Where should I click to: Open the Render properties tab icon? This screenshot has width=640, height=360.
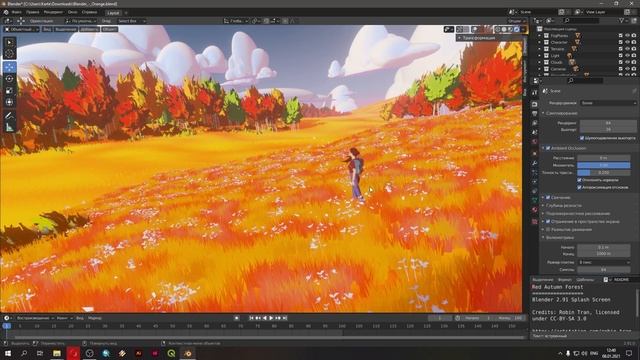(535, 104)
